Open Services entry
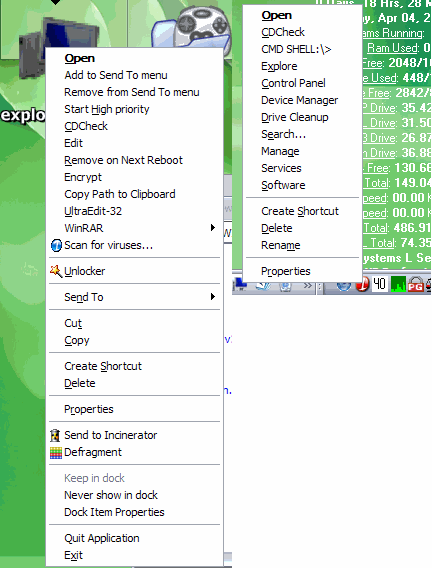 tap(302, 168)
